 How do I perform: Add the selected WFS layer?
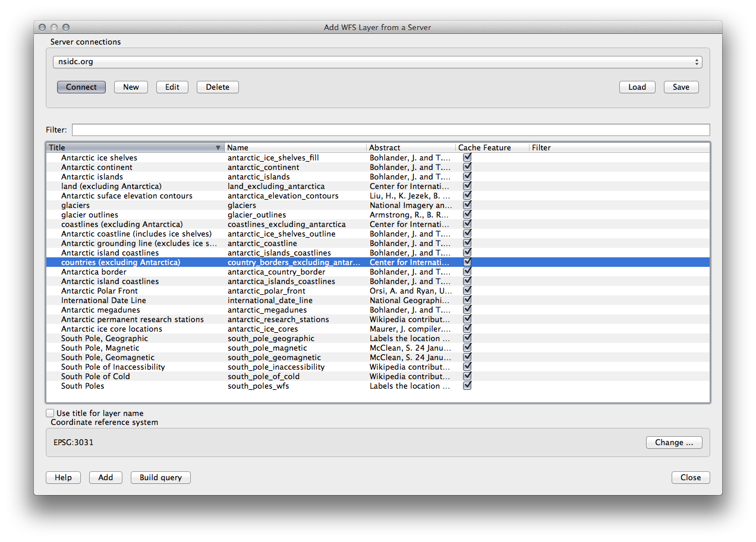(x=105, y=477)
